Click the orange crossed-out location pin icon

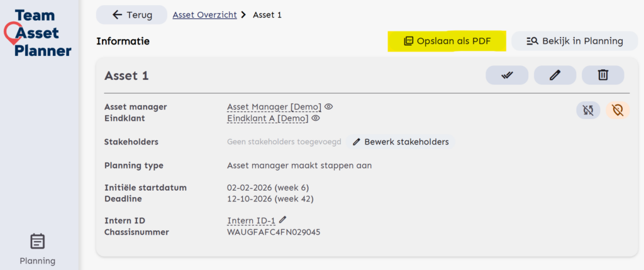(618, 110)
